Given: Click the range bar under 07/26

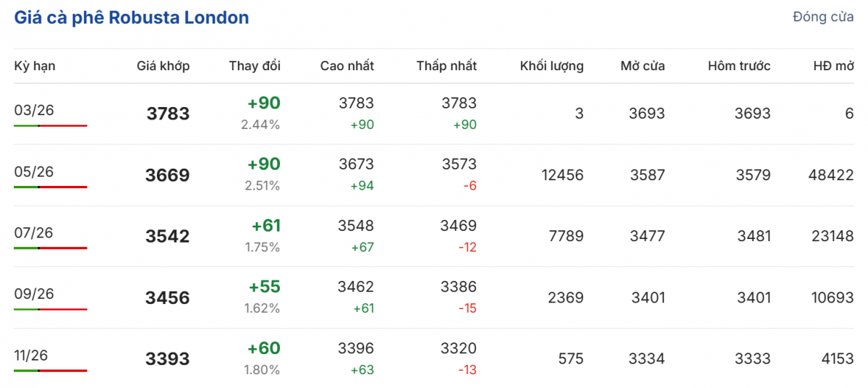Looking at the screenshot, I should [x=51, y=248].
